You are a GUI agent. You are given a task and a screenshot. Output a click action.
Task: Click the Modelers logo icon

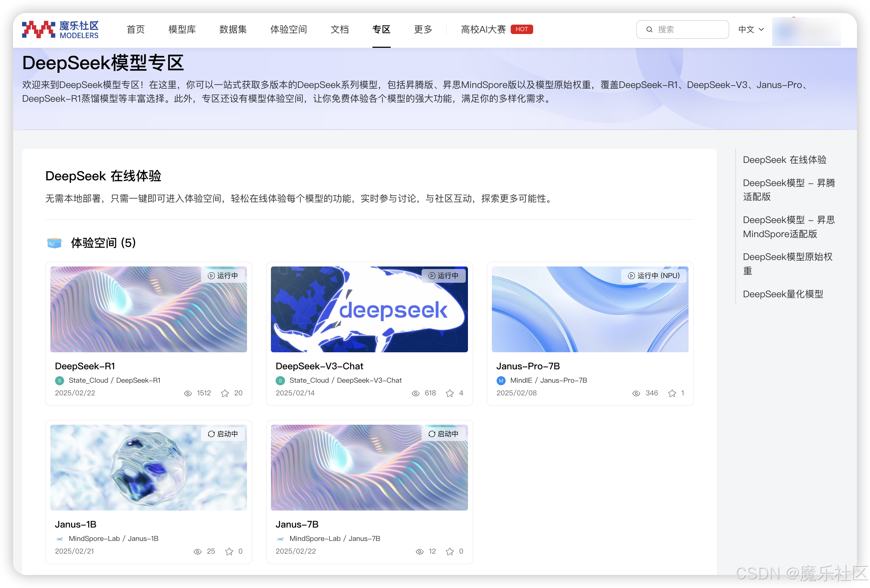click(38, 29)
